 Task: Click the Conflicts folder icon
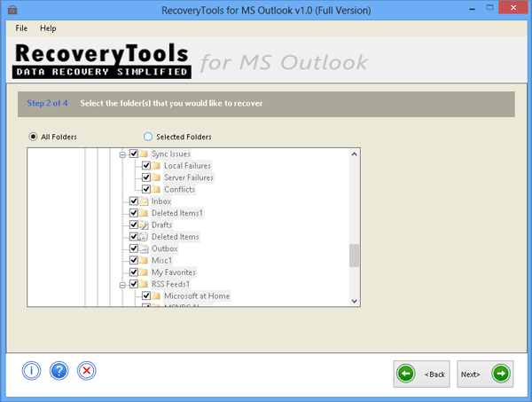point(156,189)
